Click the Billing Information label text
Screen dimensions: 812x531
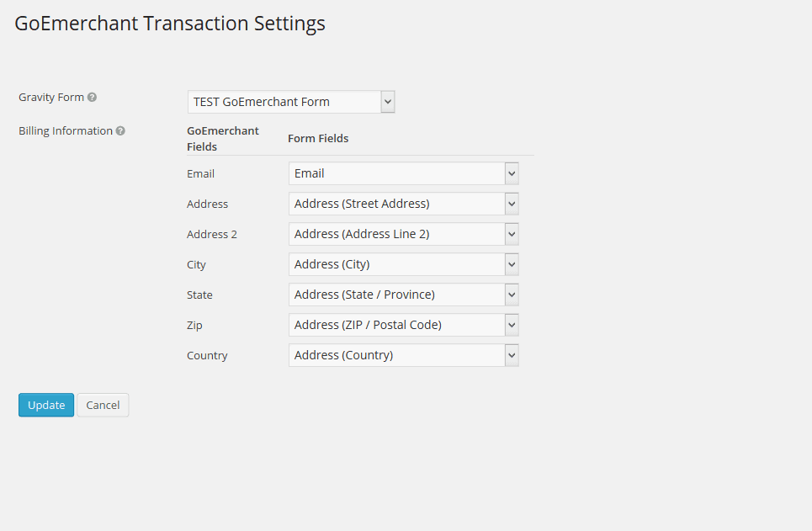coord(66,131)
